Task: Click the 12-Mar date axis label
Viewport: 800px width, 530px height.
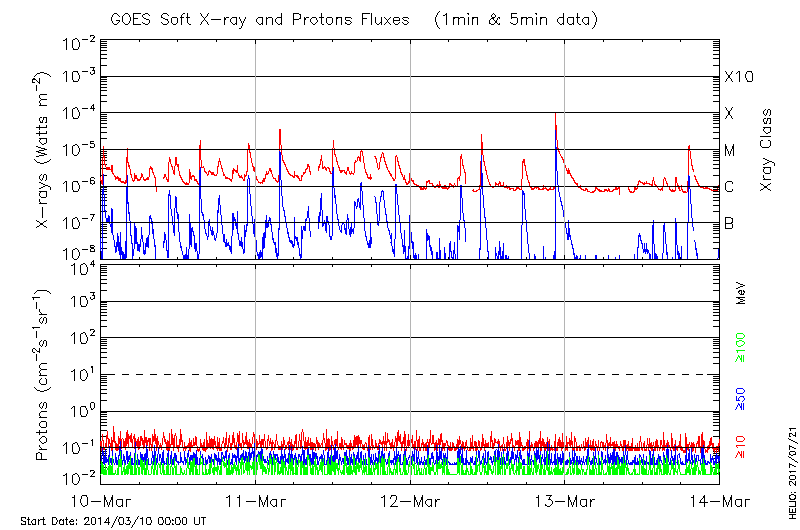Action: [410, 499]
